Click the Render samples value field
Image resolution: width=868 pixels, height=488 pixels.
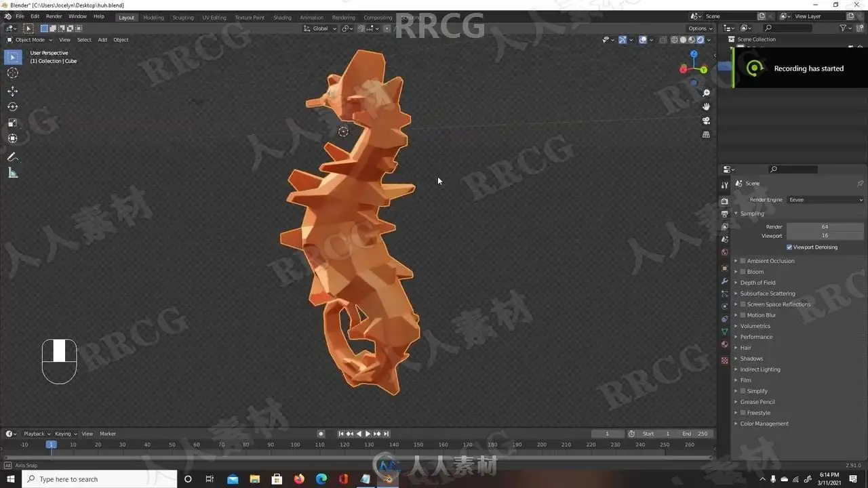825,226
